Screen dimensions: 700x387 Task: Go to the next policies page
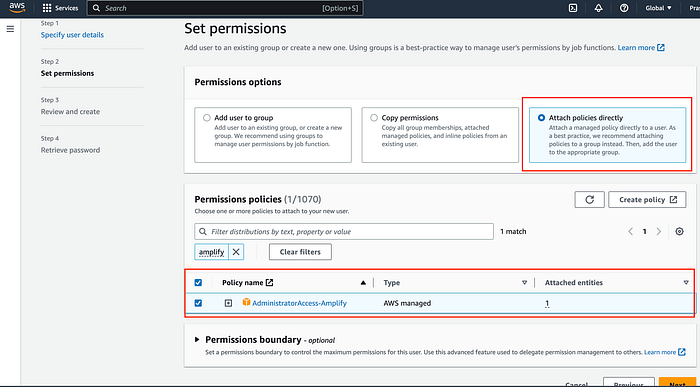point(658,231)
